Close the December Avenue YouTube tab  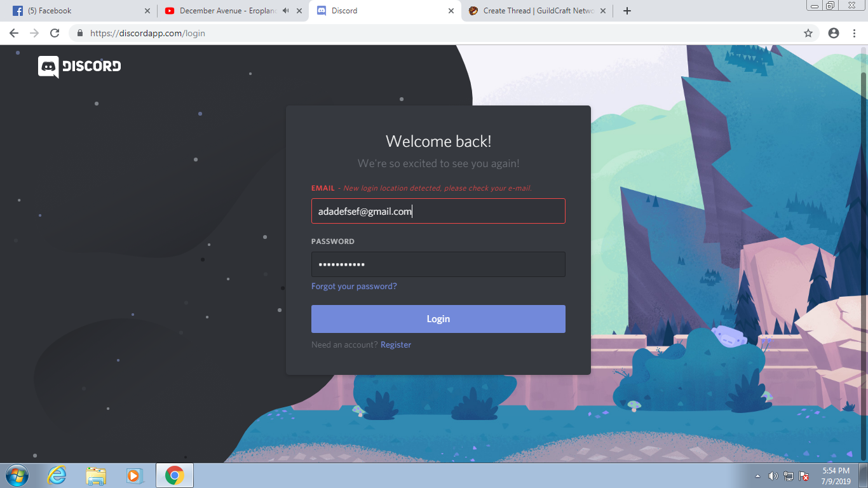[x=299, y=11]
